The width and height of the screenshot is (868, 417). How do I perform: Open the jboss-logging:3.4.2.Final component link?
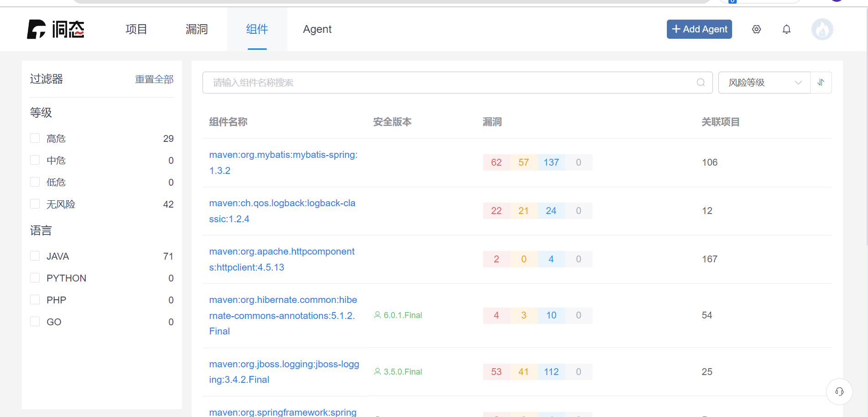click(284, 372)
